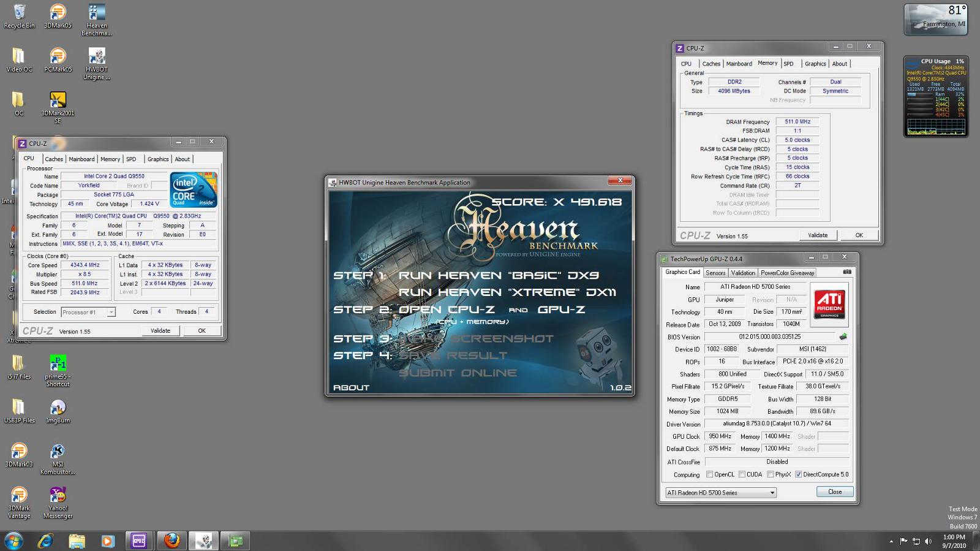980x551 pixels.
Task: Click the Windows Start orb
Action: pos(13,541)
